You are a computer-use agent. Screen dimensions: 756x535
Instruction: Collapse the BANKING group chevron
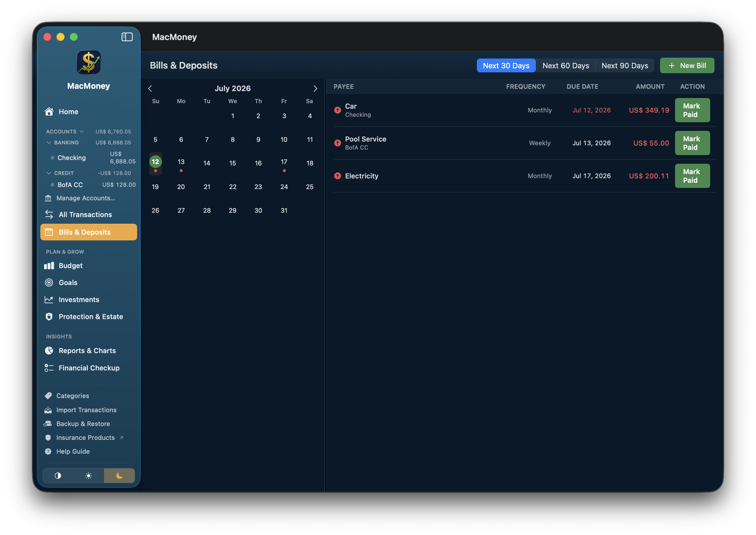[49, 142]
